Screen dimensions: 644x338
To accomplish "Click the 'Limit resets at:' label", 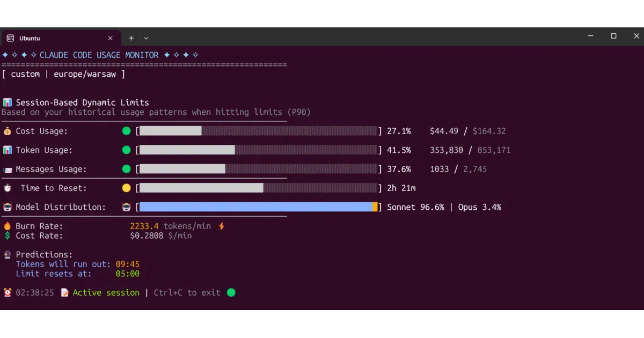I will point(54,274).
